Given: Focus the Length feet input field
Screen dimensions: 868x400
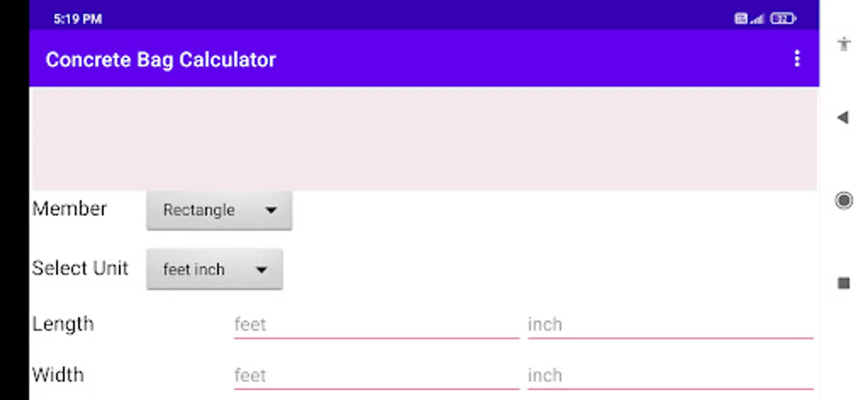Looking at the screenshot, I should pyautogui.click(x=376, y=325).
